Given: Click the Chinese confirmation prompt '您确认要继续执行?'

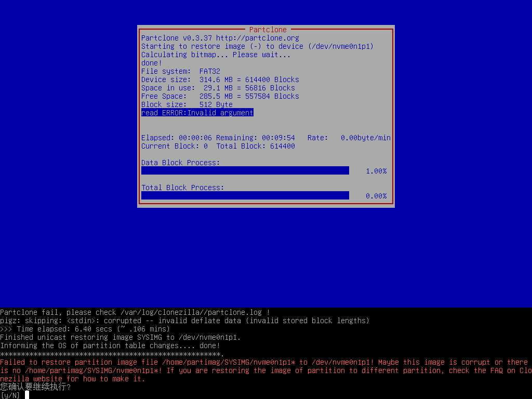Looking at the screenshot, I should pos(35,387).
